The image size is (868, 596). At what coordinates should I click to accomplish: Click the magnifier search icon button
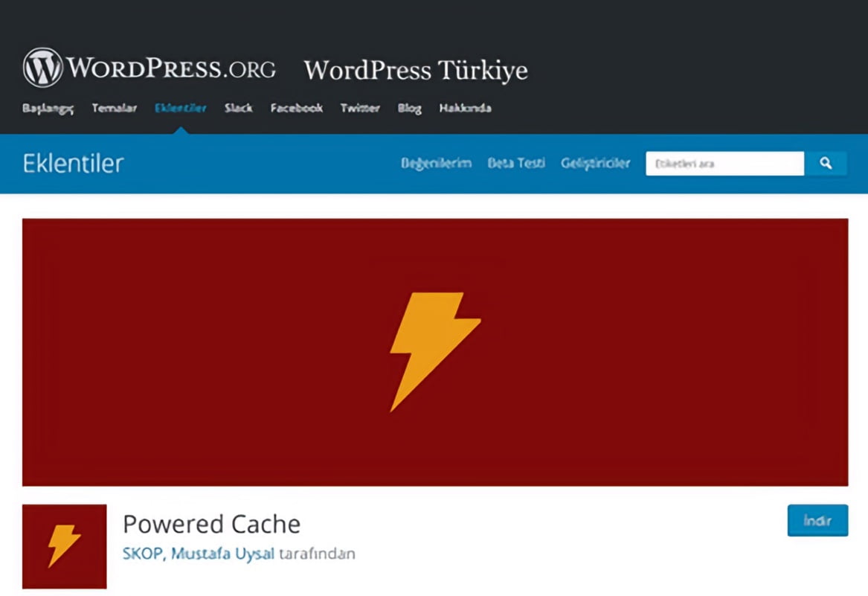pyautogui.click(x=826, y=164)
